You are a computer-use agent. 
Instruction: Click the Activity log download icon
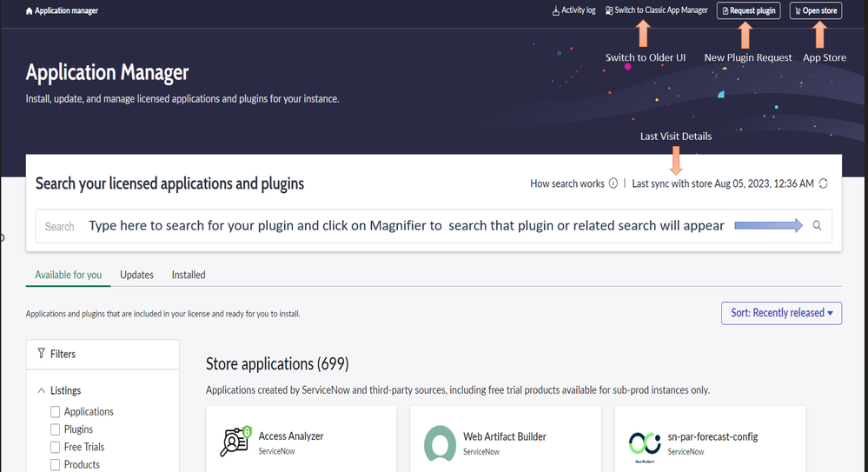click(x=556, y=11)
